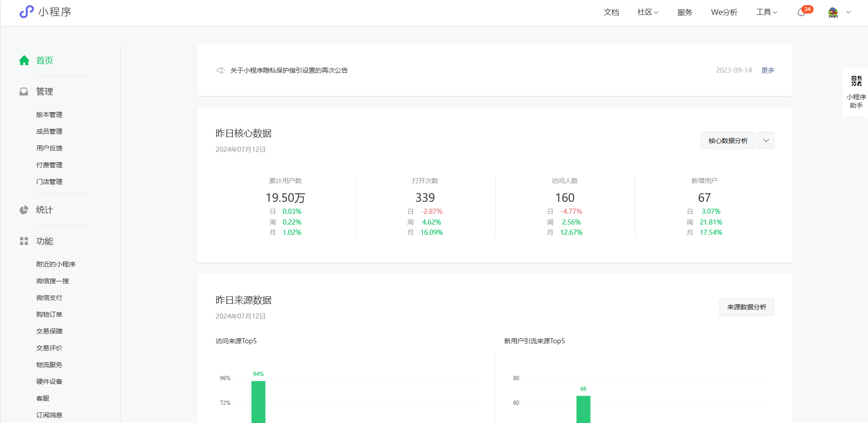Open the account dropdown chevron
Viewport: 868px width, 423px height.
point(848,13)
